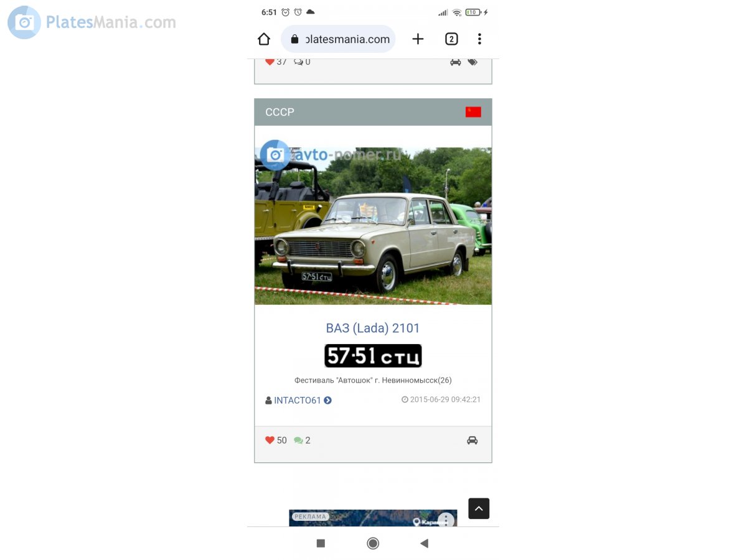The image size is (747, 560).
Task: Open user profile INTACTO61
Action: 298,400
